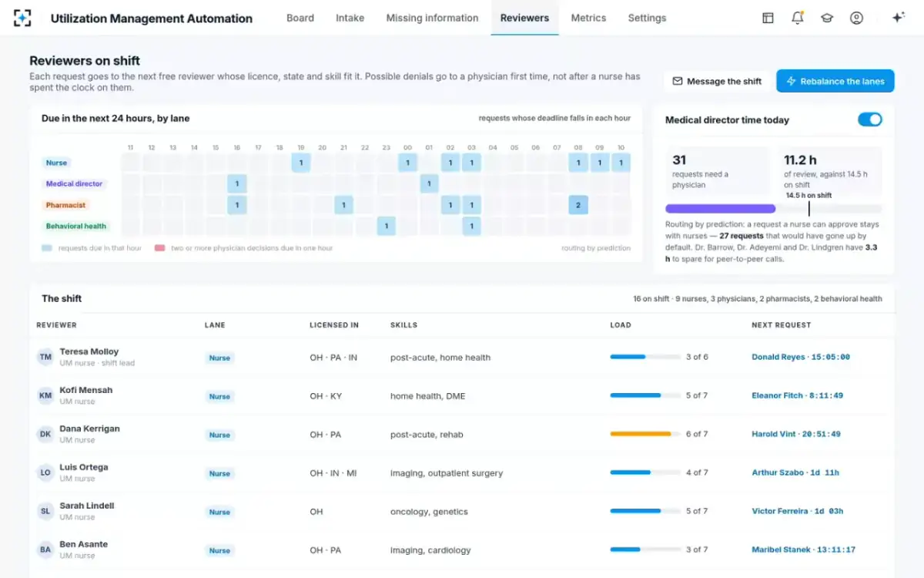Viewport: 924px width, 578px height.
Task: Select the Nurse lane label in heatmap
Action: click(57, 163)
